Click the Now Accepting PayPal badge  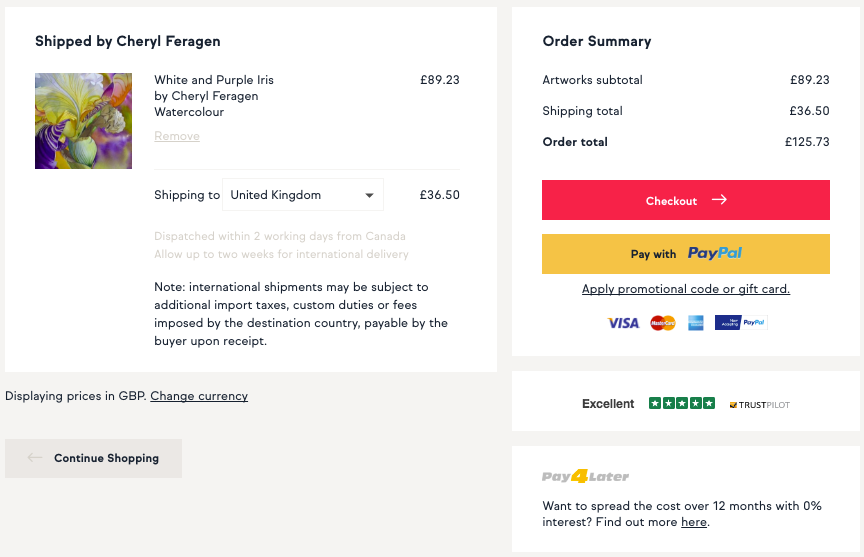[740, 323]
